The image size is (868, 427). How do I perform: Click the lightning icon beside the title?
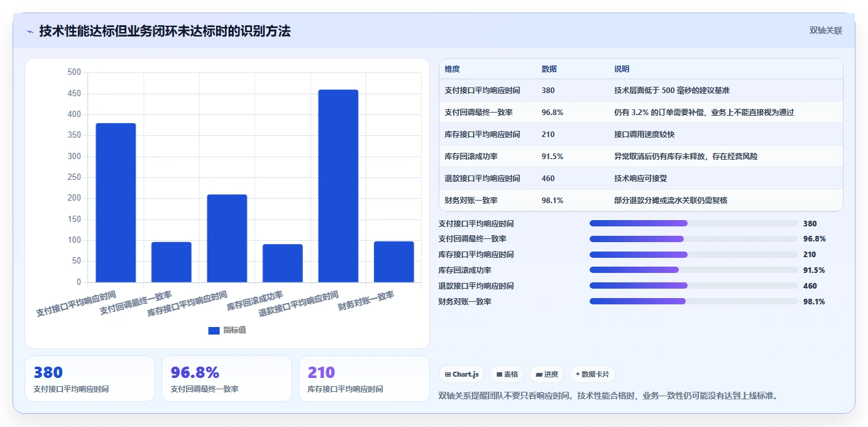(30, 31)
